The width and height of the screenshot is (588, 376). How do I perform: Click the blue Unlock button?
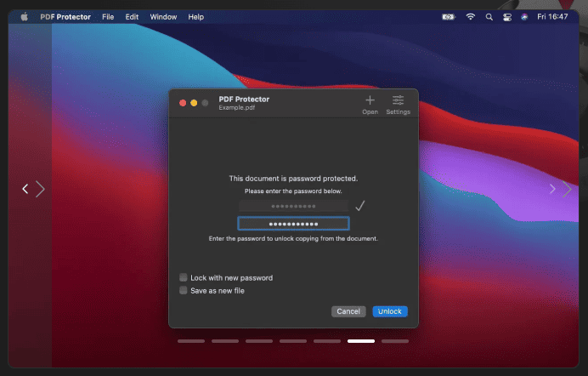point(390,311)
